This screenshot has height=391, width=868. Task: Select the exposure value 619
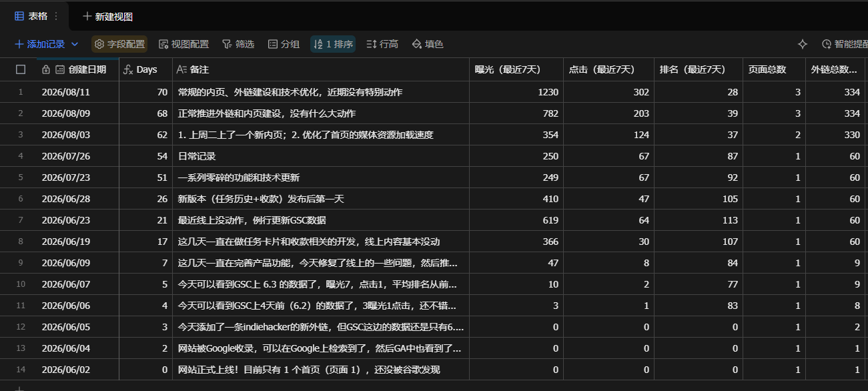tap(516, 220)
